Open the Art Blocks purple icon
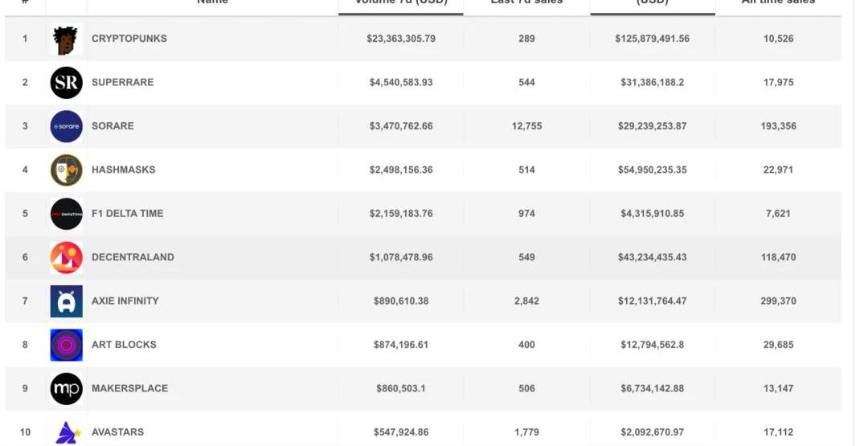868x446 pixels. tap(66, 345)
